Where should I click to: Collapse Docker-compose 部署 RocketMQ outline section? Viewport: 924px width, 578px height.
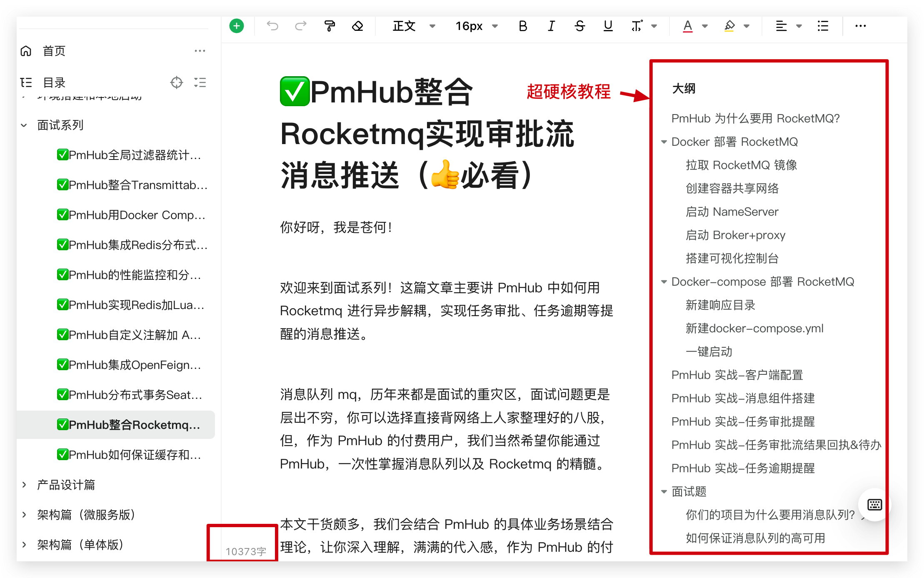(x=664, y=282)
